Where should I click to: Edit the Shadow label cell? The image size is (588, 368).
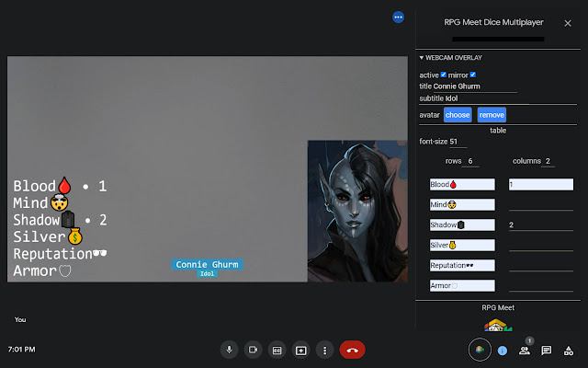pyautogui.click(x=462, y=224)
